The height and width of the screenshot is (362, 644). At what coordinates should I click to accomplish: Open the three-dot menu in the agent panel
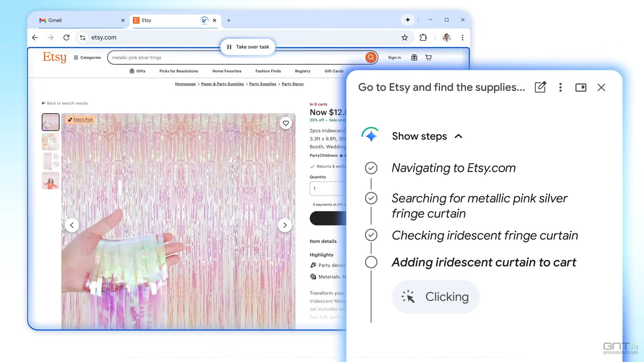tap(560, 87)
